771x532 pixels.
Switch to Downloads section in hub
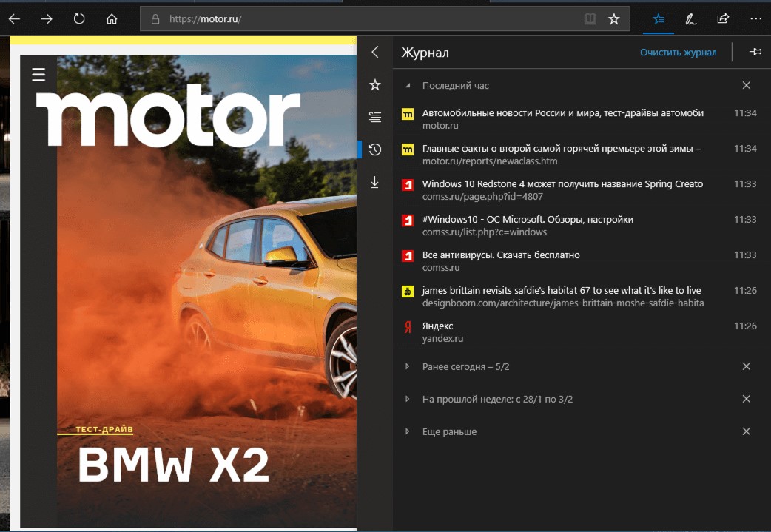click(375, 182)
